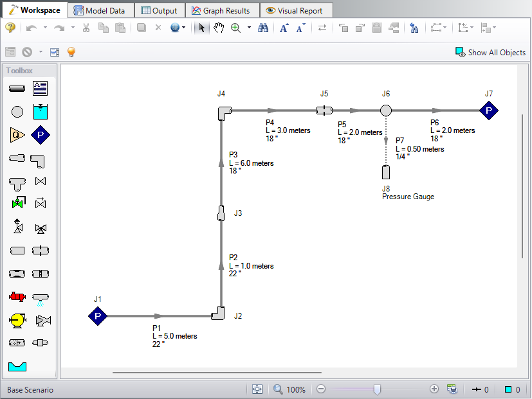
Task: Open the Find tool with binoculars icon
Action: pos(263,28)
